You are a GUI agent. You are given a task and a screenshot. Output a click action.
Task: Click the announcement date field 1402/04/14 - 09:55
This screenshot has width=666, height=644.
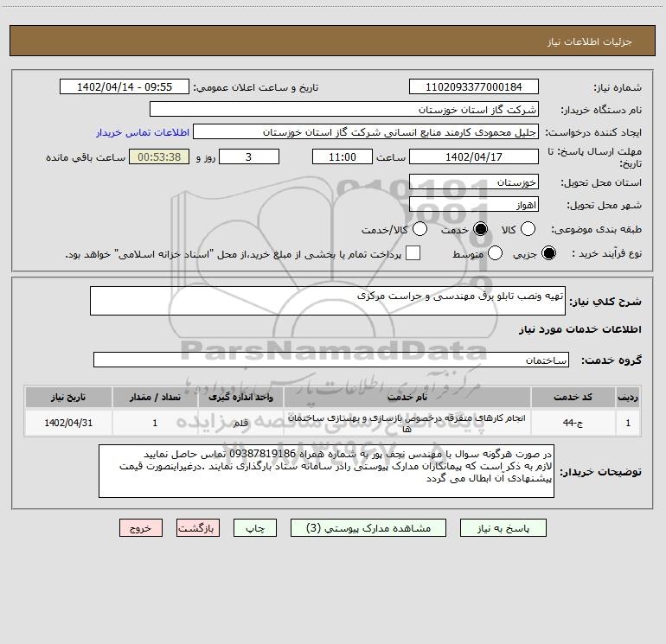pyautogui.click(x=125, y=87)
